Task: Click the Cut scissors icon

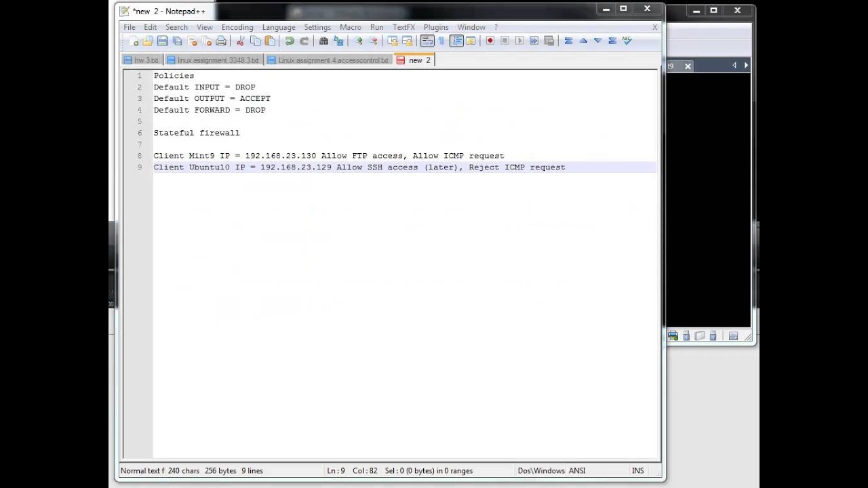Action: click(x=240, y=41)
